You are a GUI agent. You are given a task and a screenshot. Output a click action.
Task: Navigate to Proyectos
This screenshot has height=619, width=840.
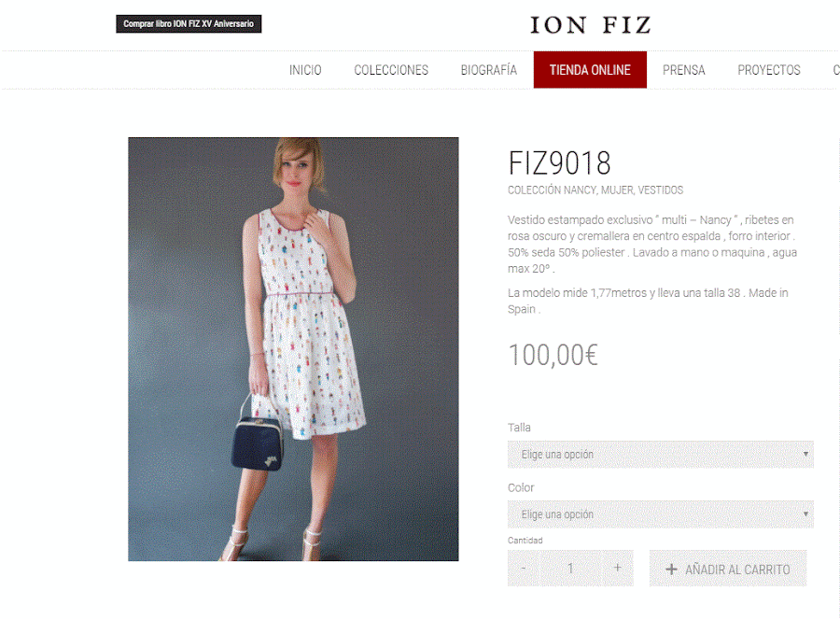tap(769, 70)
